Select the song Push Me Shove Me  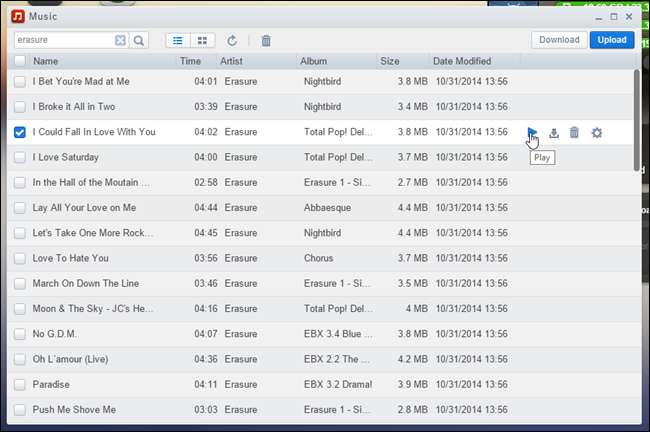(74, 410)
